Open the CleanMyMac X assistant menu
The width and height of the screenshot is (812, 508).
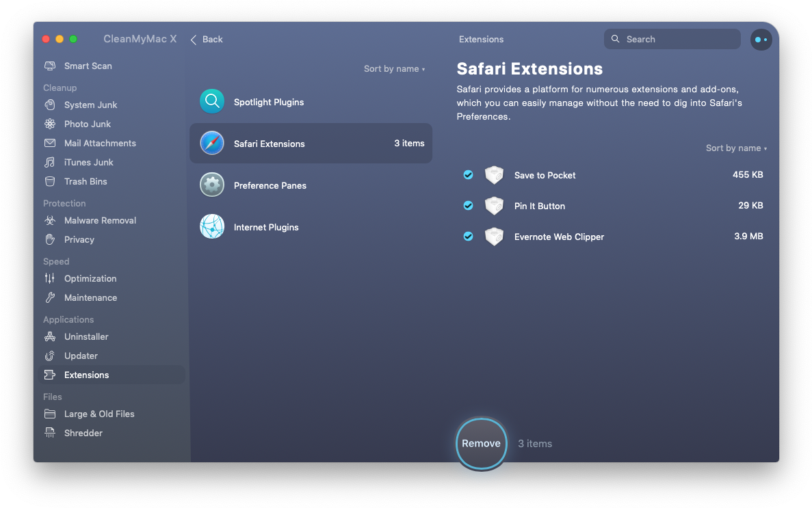click(761, 39)
